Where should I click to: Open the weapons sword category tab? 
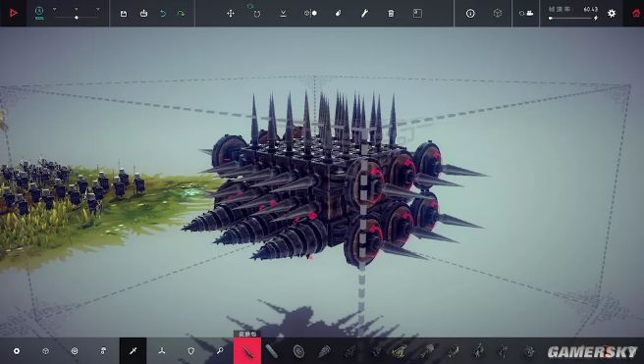click(x=134, y=351)
